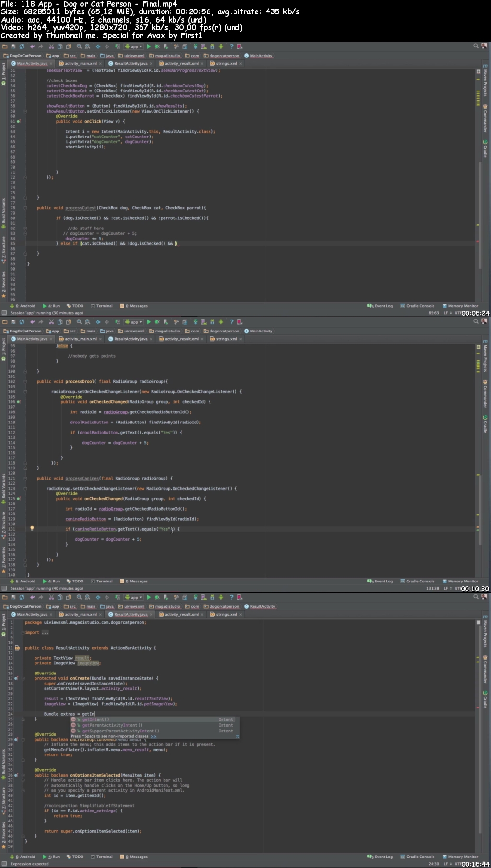Click the Debug bug icon in the 00:05:24 frame
This screenshot has height=868, width=491.
pos(157,46)
